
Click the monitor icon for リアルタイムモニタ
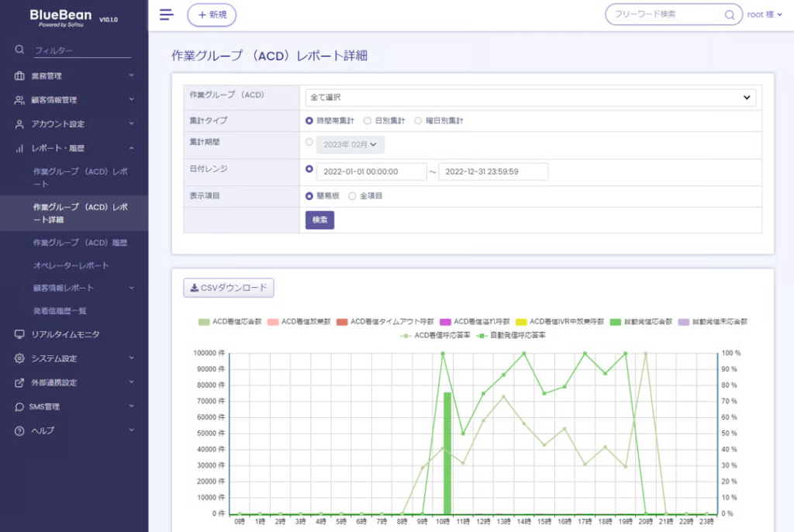19,334
